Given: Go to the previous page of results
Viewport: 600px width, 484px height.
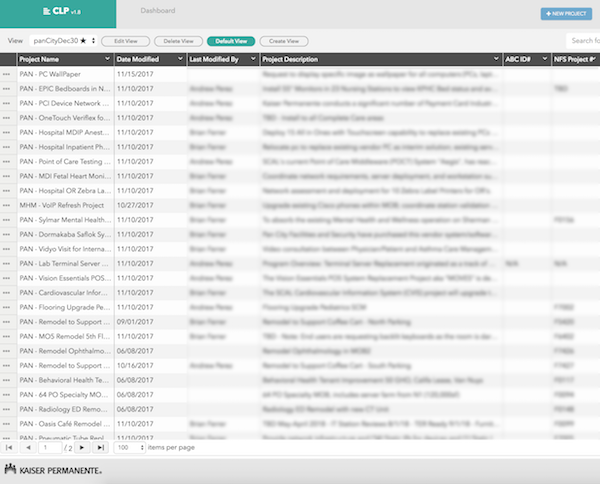Looking at the screenshot, I should [28, 447].
